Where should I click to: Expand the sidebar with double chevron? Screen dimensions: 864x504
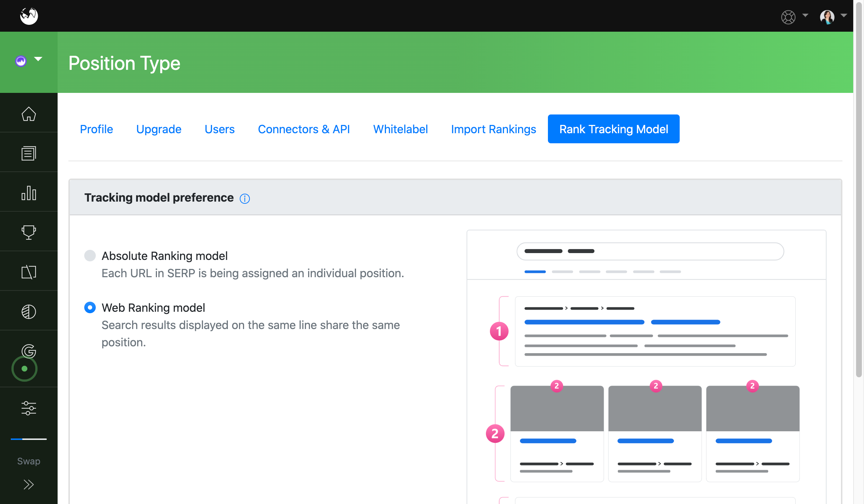(29, 485)
